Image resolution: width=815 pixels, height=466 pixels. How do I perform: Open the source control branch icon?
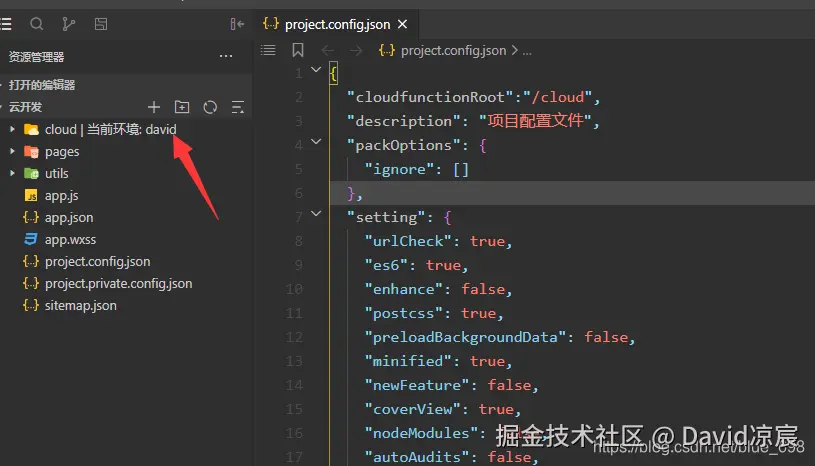69,24
